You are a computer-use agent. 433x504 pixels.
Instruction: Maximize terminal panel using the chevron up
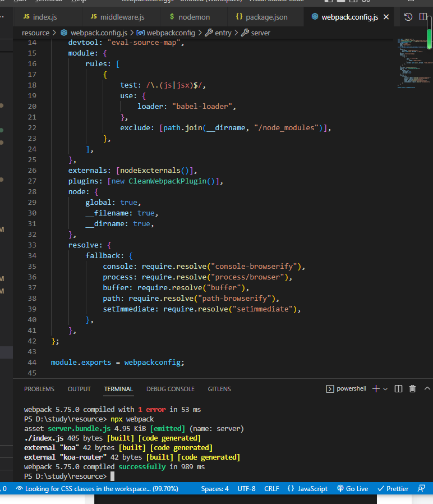427,389
